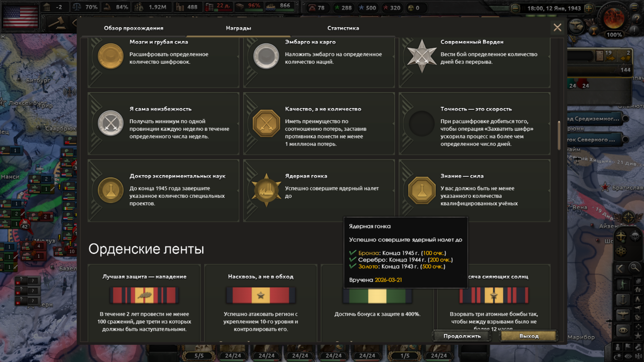Toggle the eye map mode button
644x362 pixels.
pyautogui.click(x=623, y=330)
